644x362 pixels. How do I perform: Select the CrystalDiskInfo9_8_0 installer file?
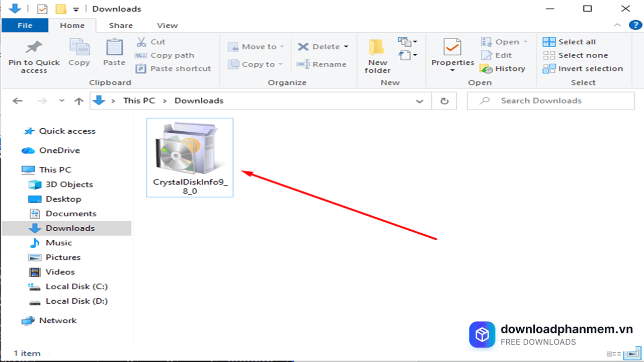[190, 151]
